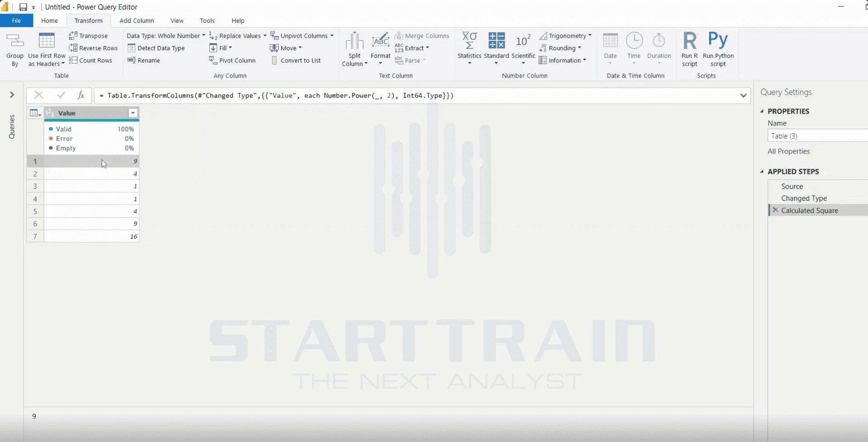Click the fx insert step icon
This screenshot has width=868, height=442.
[81, 95]
